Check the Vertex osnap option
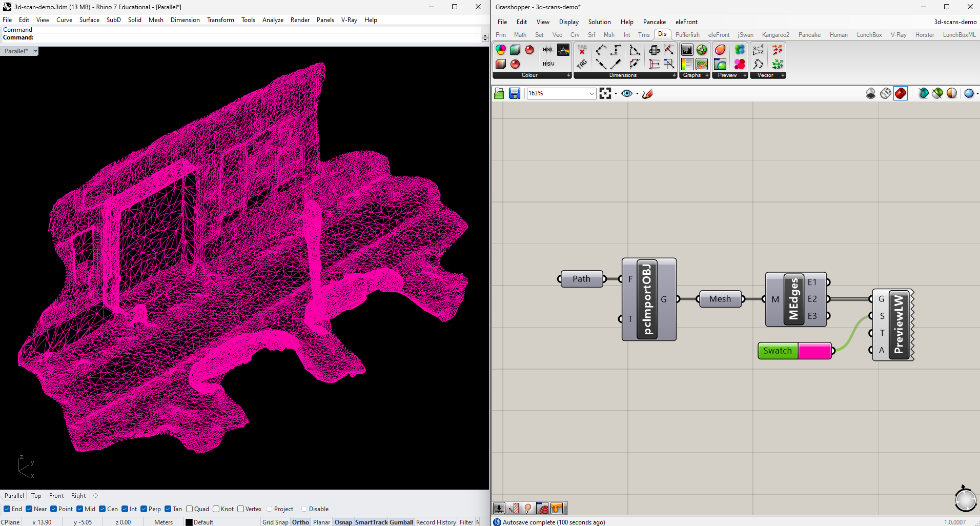Image resolution: width=980 pixels, height=526 pixels. [x=240, y=509]
